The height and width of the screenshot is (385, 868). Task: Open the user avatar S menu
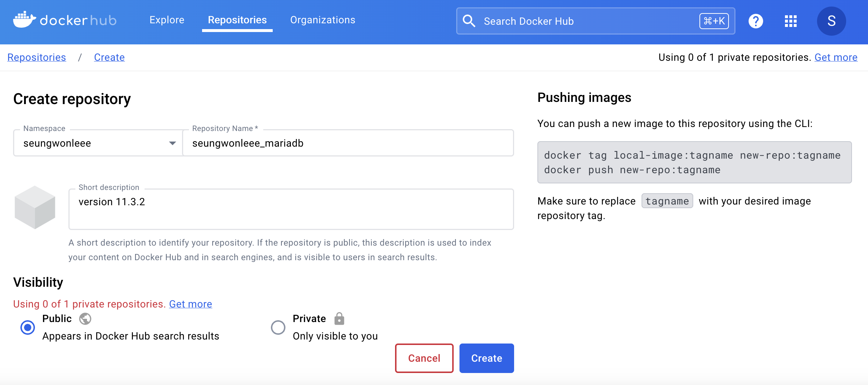coord(832,21)
